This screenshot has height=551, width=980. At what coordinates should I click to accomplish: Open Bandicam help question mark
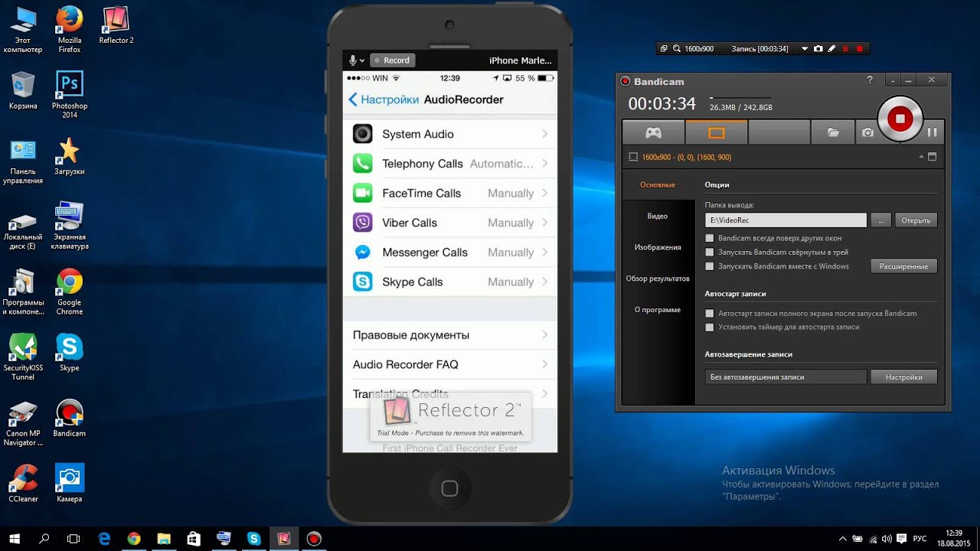coord(869,80)
